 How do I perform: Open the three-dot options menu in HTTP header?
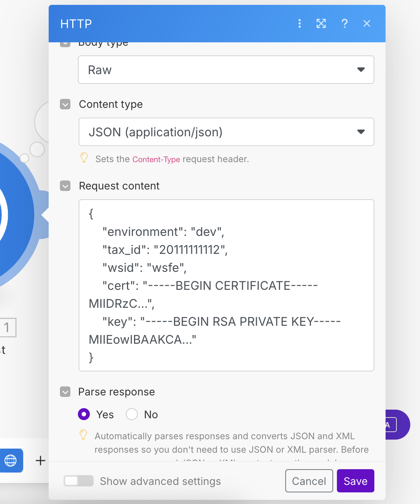(299, 24)
